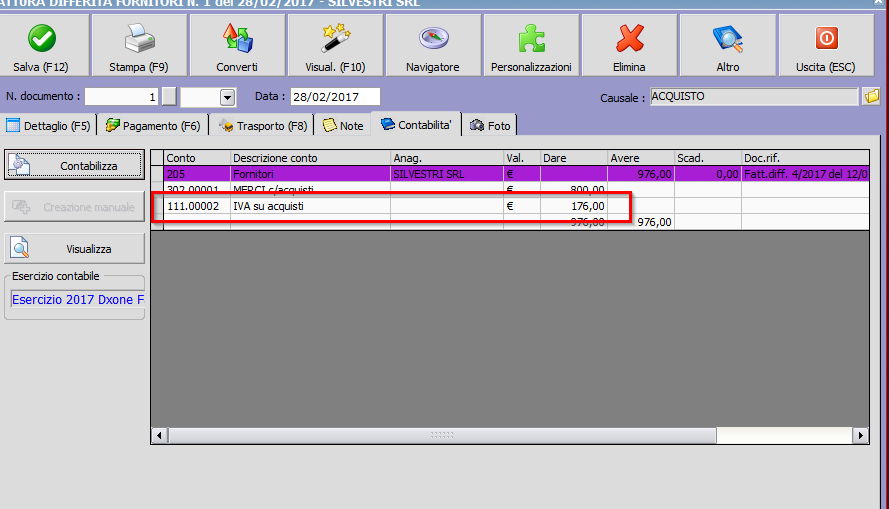Click the Dare column header
Image resolution: width=889 pixels, height=509 pixels.
pos(574,158)
